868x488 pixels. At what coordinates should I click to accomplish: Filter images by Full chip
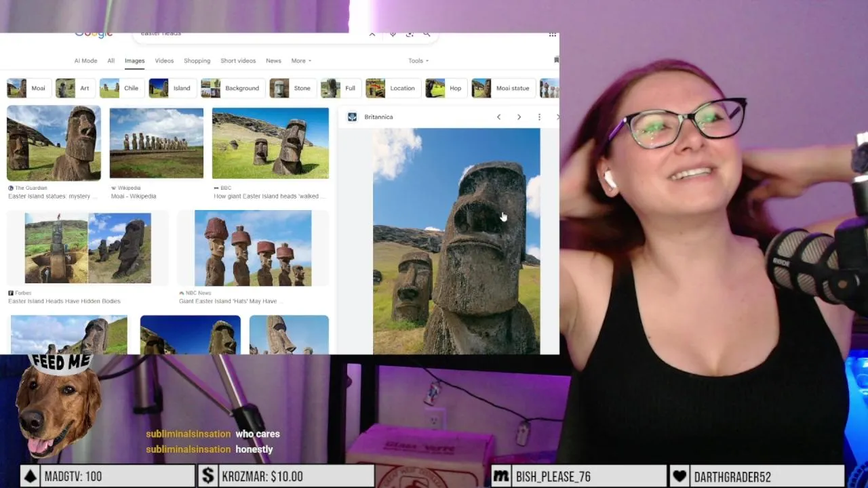[340, 88]
